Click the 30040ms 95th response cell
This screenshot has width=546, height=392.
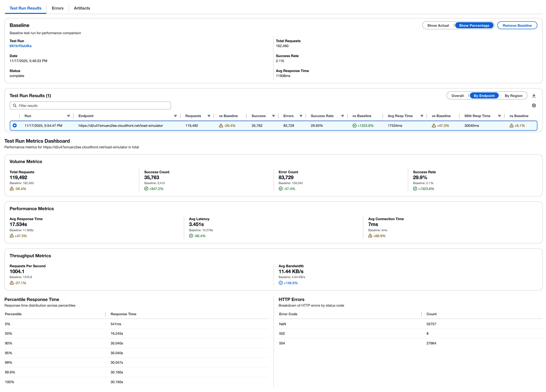click(472, 125)
